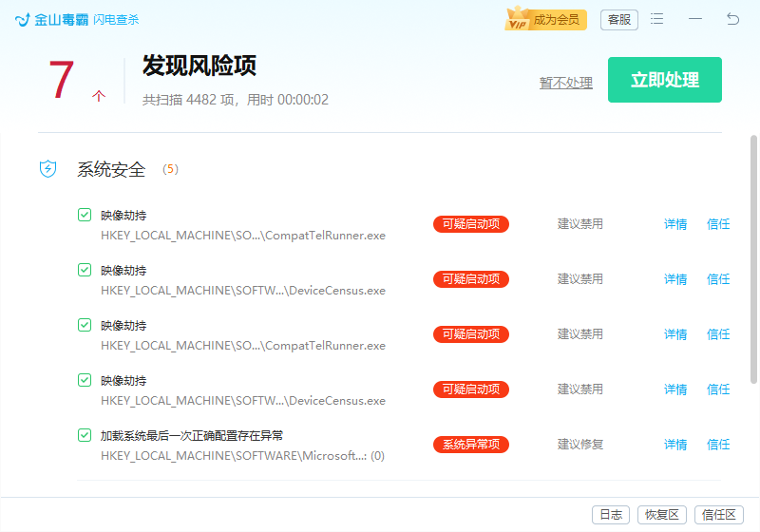Click path HKEY_LOCAL_MACHINE\SOFTWARE\Microsoft...: (0)
Viewport: 760px width, 532px height.
coord(242,456)
